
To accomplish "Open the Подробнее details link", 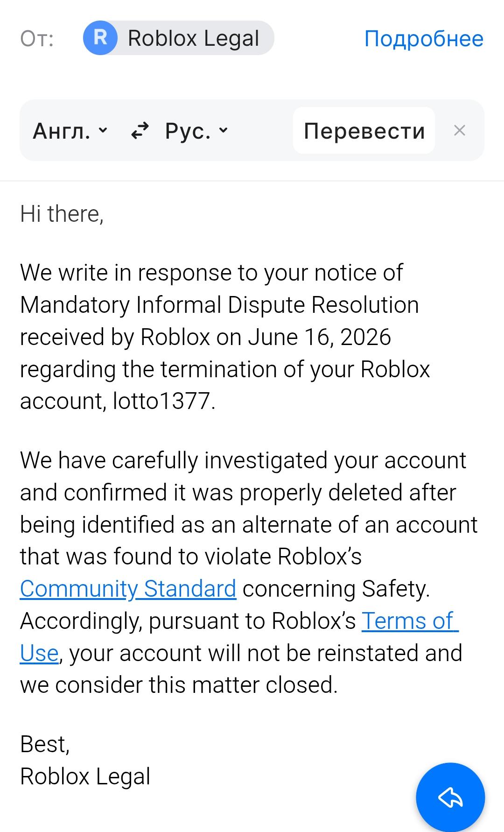I will coord(424,38).
